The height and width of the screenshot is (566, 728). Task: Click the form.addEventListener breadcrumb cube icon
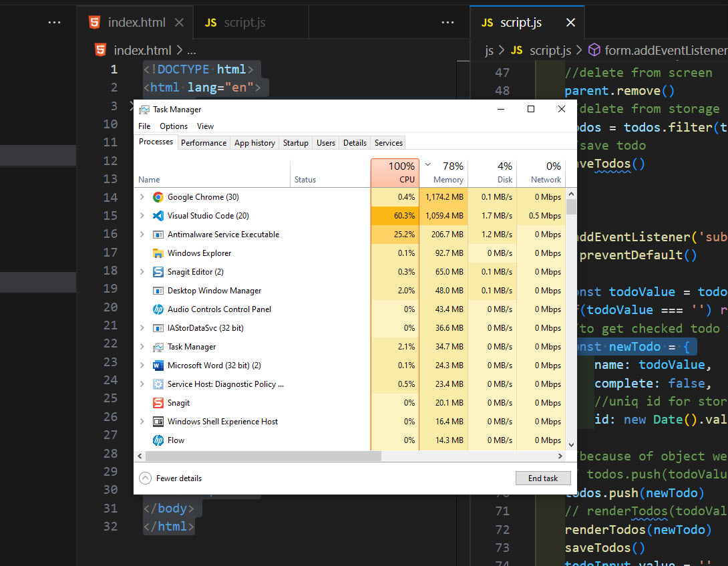(594, 49)
